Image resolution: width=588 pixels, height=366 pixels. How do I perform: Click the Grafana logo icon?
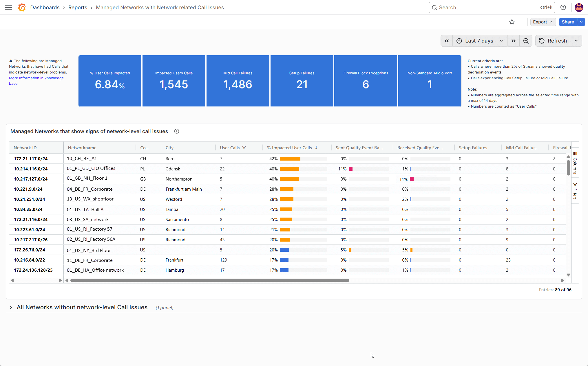pyautogui.click(x=22, y=8)
